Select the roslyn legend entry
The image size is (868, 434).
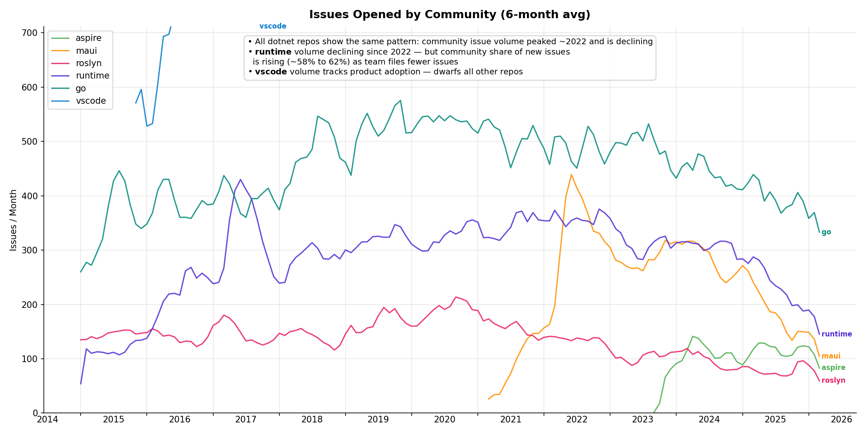(x=89, y=63)
